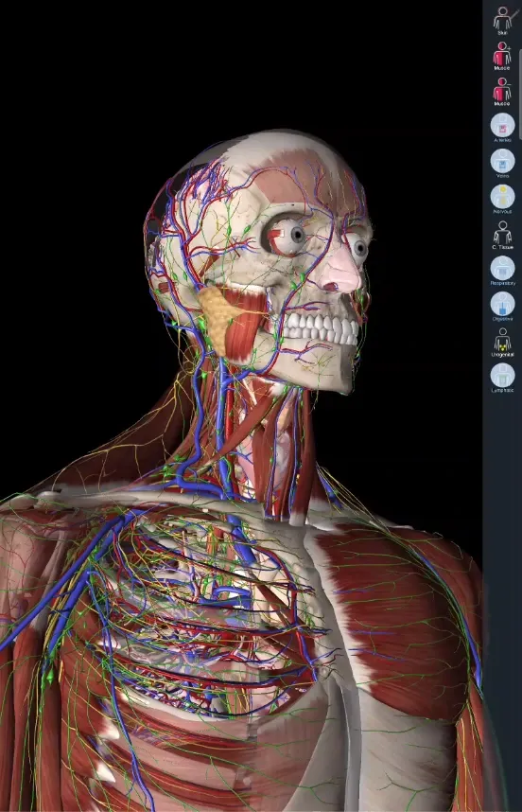Image resolution: width=522 pixels, height=812 pixels.
Task: Select the pink nasal cartilage
Action: (x=339, y=270)
